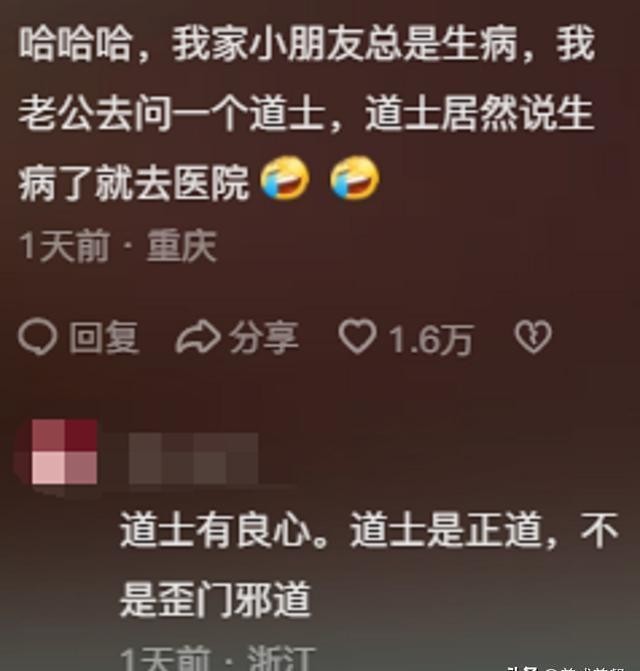Click the second laughing-crying emoji

(355, 178)
